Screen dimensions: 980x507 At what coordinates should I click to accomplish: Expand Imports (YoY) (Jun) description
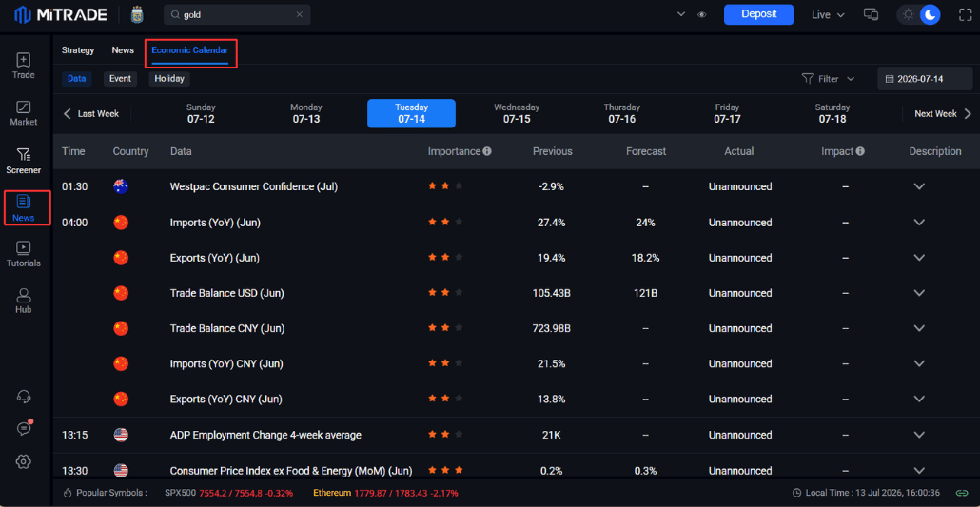[x=919, y=222]
